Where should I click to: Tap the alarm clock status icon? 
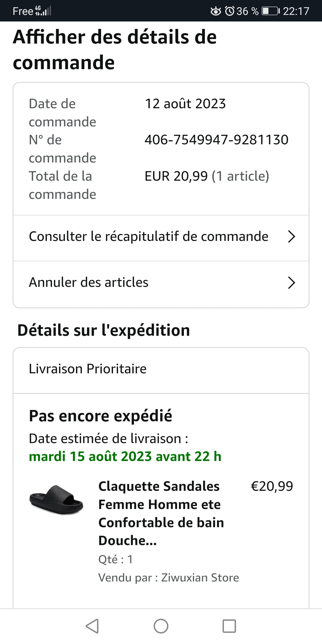tap(230, 11)
